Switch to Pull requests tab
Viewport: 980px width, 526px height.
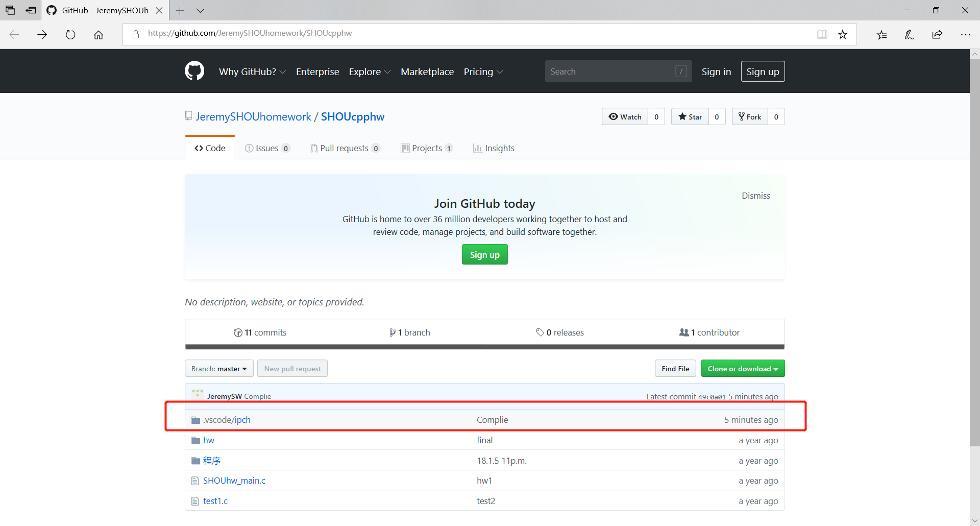pos(345,148)
